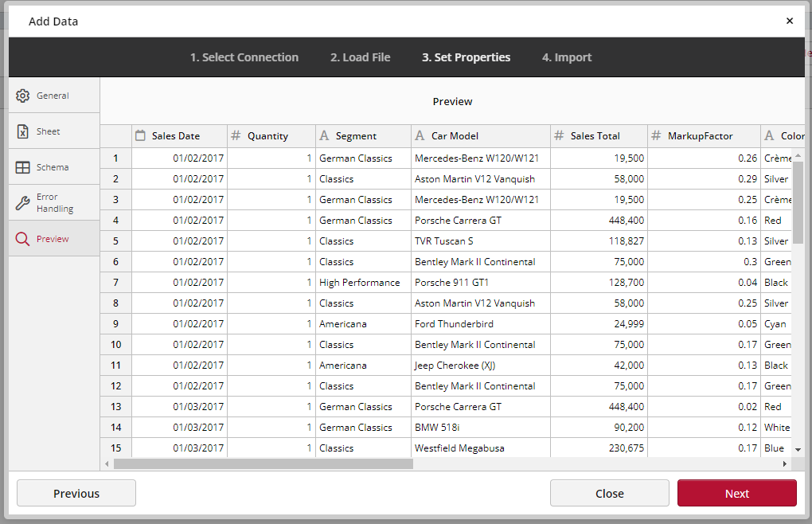Click the 118,827 sales total cell
This screenshot has width=812, height=524.
click(x=599, y=240)
